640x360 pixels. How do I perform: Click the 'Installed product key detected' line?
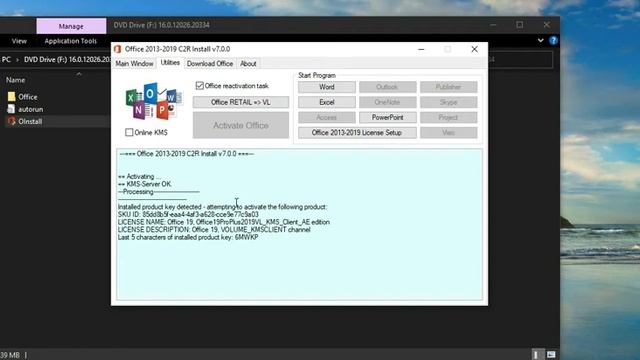[x=222, y=207]
